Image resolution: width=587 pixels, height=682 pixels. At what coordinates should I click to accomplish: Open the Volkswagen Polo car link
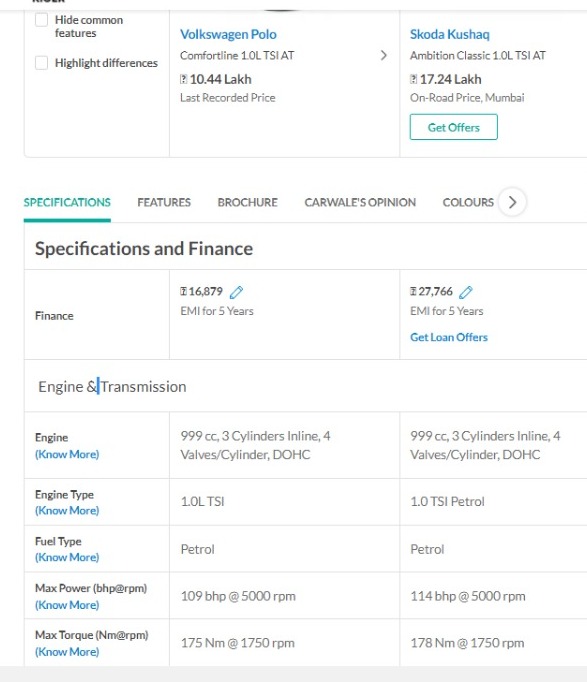(228, 34)
